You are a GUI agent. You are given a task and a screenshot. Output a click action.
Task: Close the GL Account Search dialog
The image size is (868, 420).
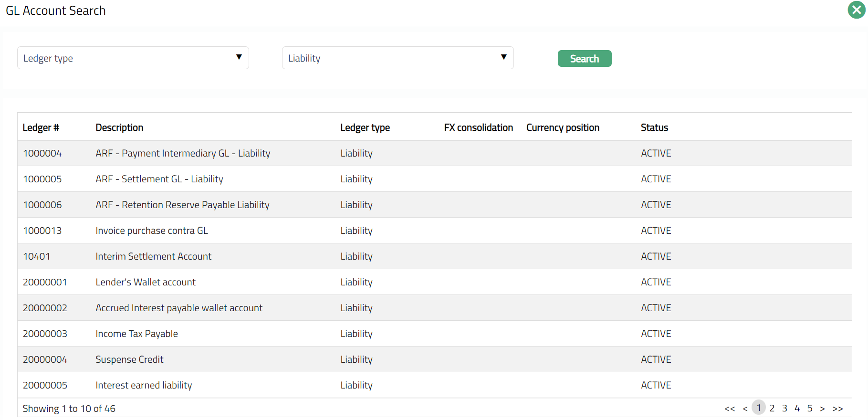pos(856,10)
